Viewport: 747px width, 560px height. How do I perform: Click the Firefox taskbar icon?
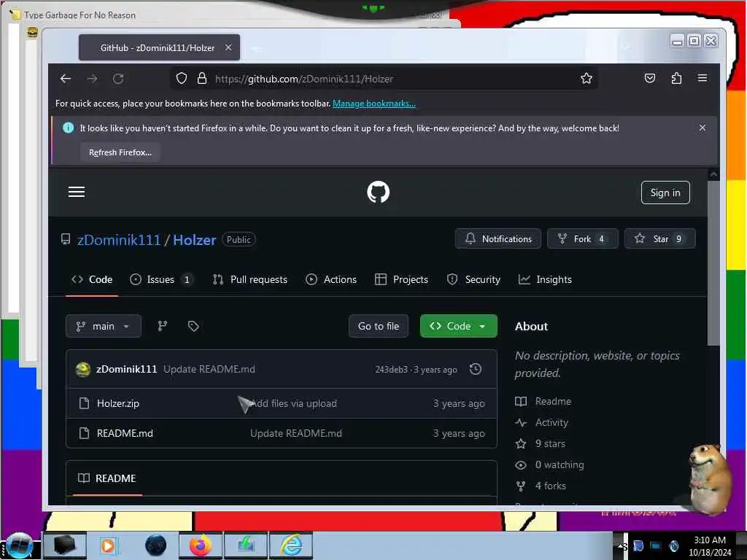tap(201, 545)
